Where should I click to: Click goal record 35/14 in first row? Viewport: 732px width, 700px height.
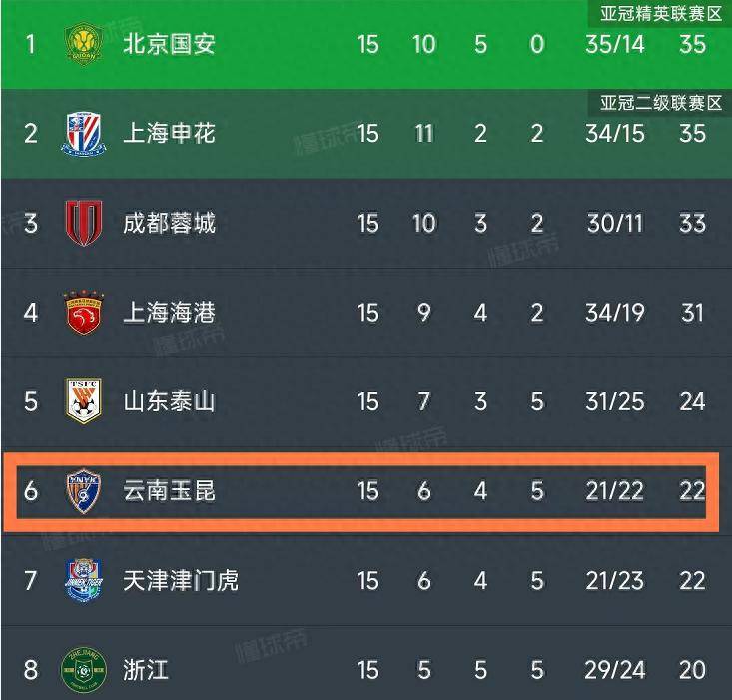pyautogui.click(x=615, y=44)
